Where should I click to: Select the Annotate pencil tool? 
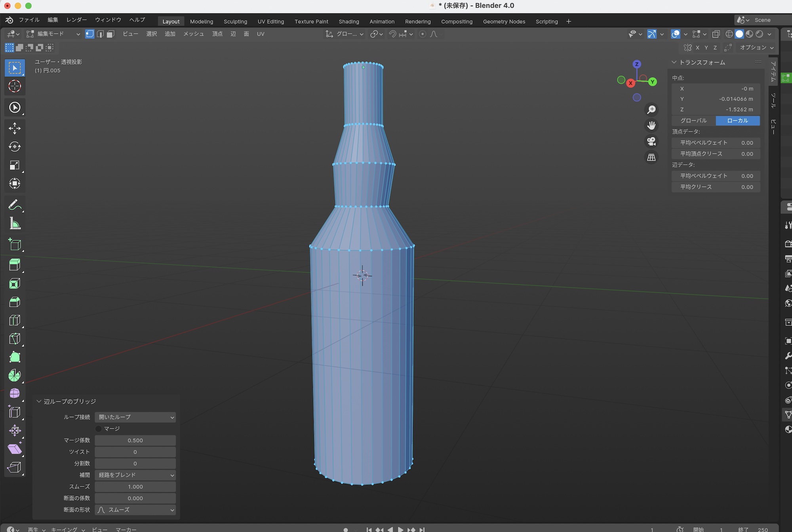click(x=15, y=205)
